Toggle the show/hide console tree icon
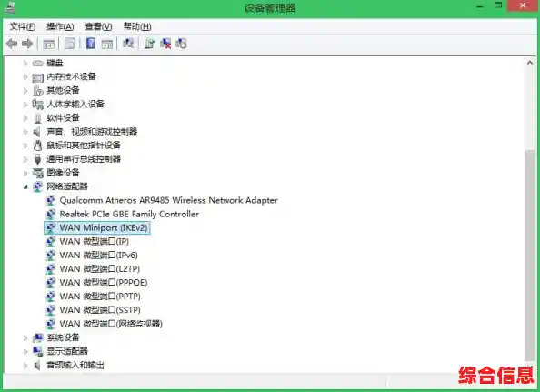 (48, 44)
